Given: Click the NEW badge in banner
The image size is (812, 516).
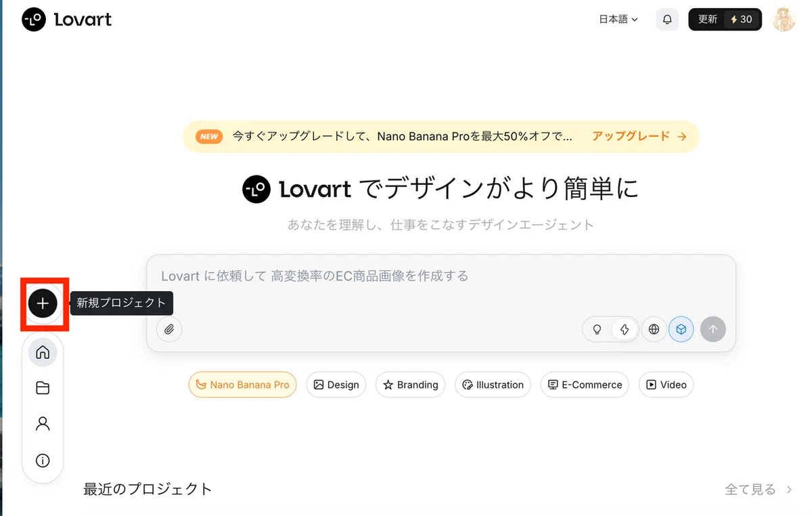Looking at the screenshot, I should 209,136.
